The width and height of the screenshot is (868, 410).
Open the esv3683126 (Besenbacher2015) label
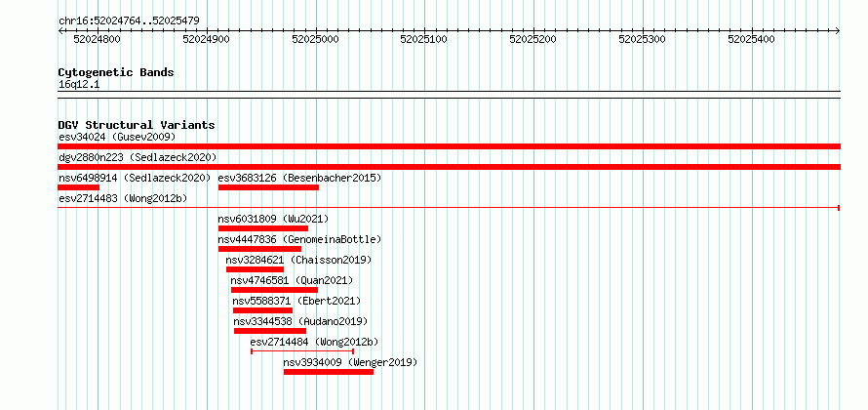[x=299, y=178]
